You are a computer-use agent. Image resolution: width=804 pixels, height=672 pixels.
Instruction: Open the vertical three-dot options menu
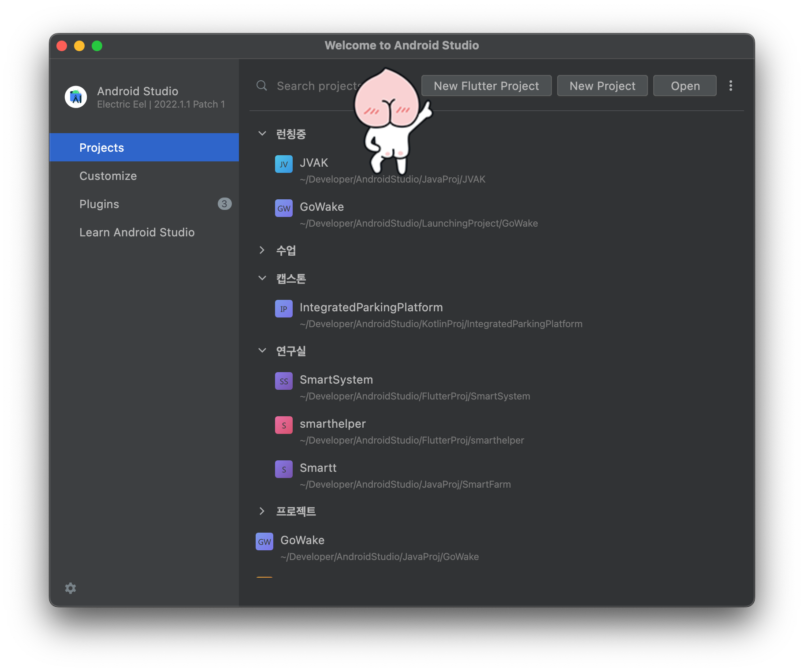click(x=730, y=86)
